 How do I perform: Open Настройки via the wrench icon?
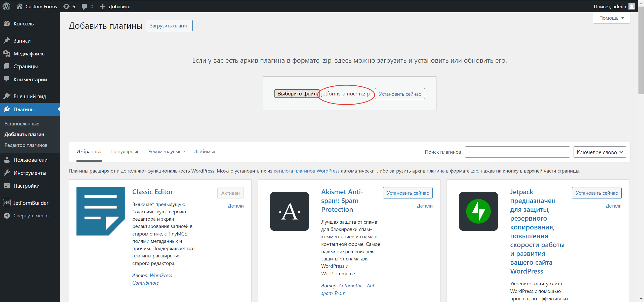[7, 186]
